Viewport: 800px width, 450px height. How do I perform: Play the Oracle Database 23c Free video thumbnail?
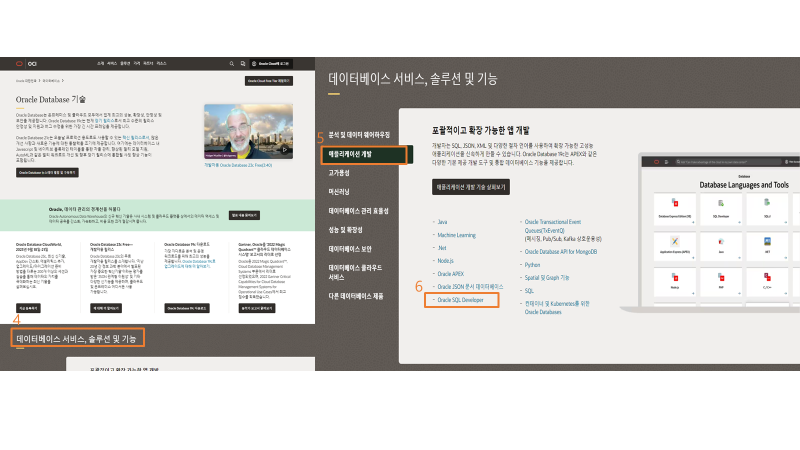point(248,131)
